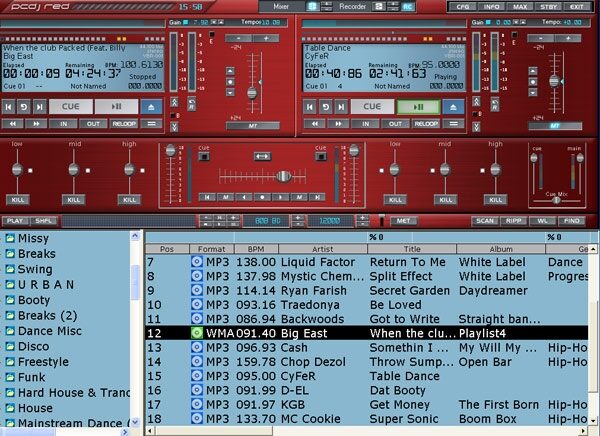Viewport: 600px width, 436px height.
Task: Toggle KILL for right deck high EQ
Action: tap(496, 199)
